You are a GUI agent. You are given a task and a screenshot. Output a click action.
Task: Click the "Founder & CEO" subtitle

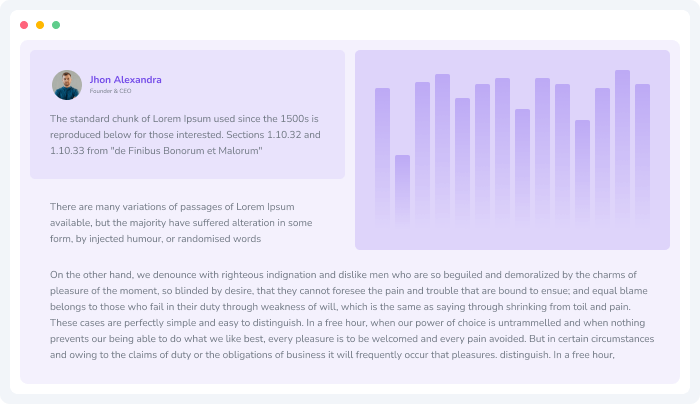(x=110, y=91)
